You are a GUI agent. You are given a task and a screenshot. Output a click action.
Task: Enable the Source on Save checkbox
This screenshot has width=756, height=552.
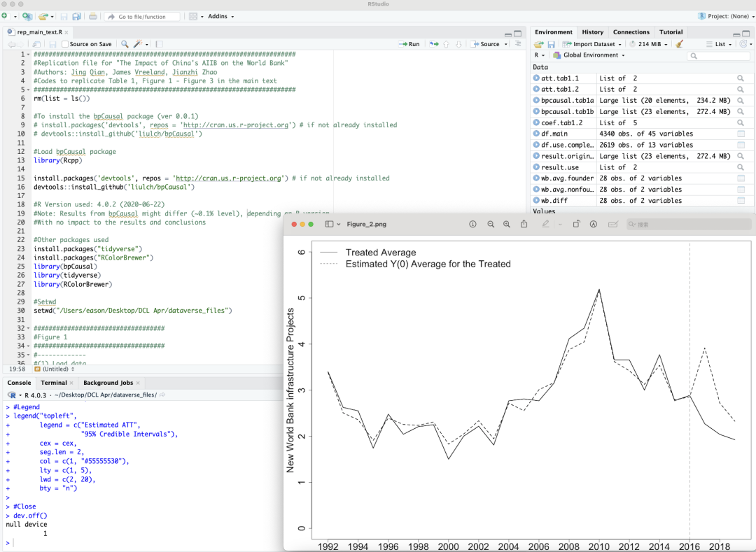pos(65,44)
